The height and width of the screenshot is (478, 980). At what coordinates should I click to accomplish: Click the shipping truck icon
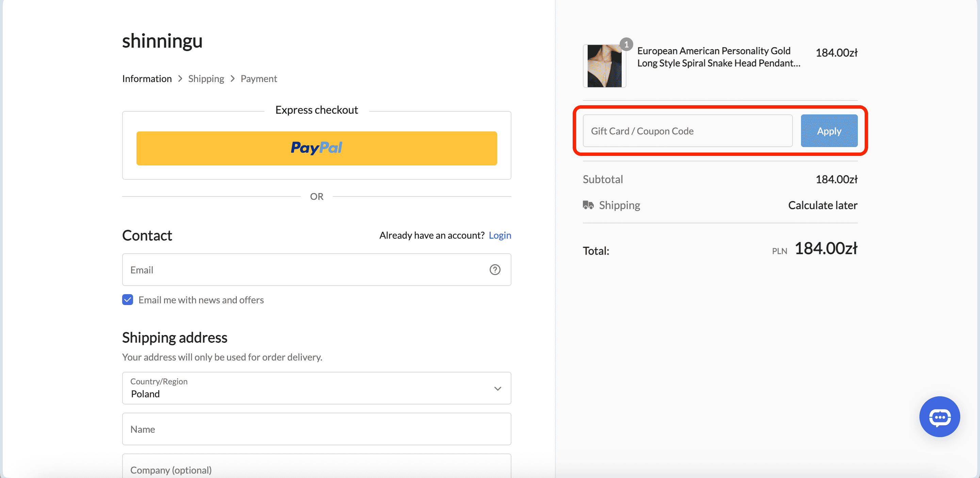588,205
